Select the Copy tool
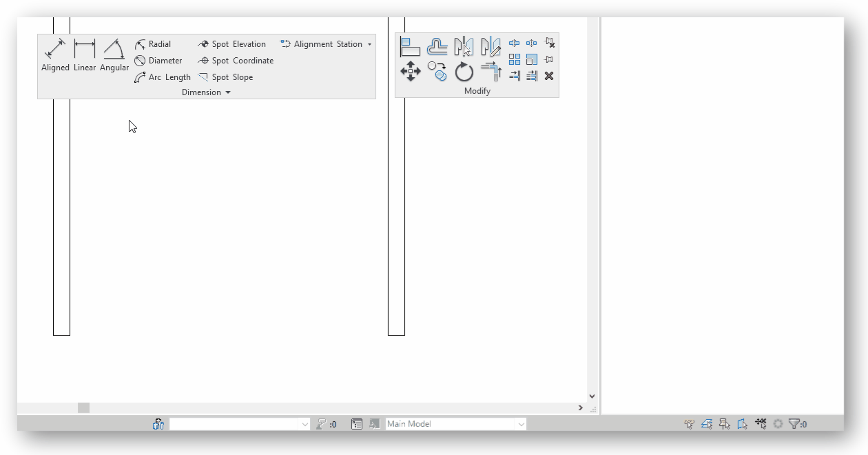Image resolution: width=868 pixels, height=455 pixels. 438,70
